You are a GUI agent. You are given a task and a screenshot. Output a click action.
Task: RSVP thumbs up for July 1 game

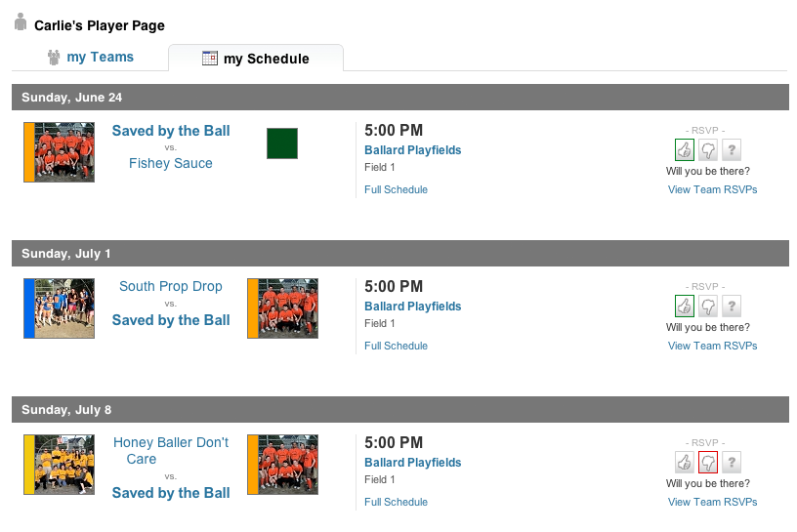(685, 307)
